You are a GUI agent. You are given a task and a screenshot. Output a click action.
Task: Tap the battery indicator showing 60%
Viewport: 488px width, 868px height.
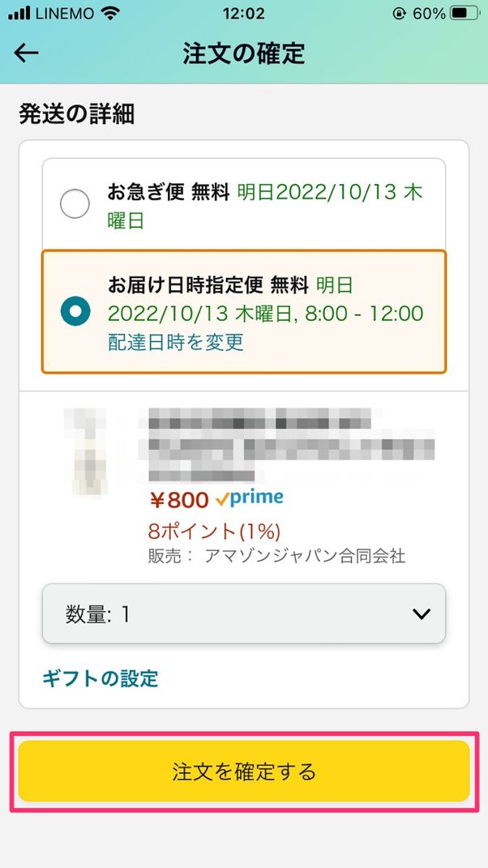tap(458, 12)
